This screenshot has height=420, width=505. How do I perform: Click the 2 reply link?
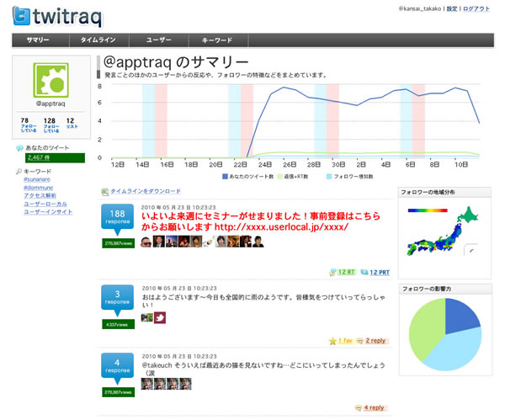tap(375, 340)
